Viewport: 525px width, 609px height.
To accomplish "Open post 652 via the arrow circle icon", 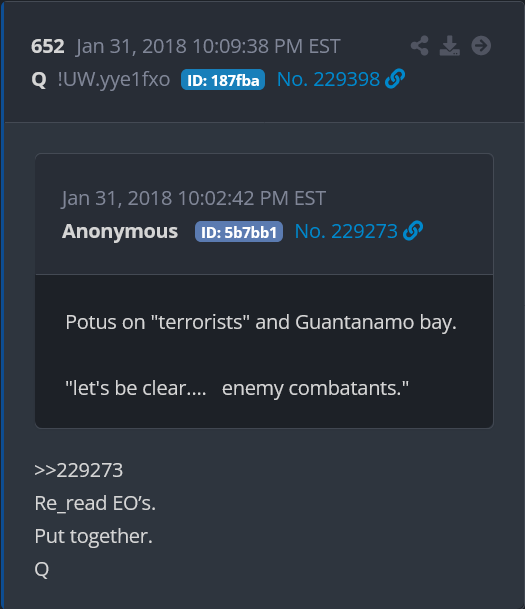I will (x=481, y=46).
